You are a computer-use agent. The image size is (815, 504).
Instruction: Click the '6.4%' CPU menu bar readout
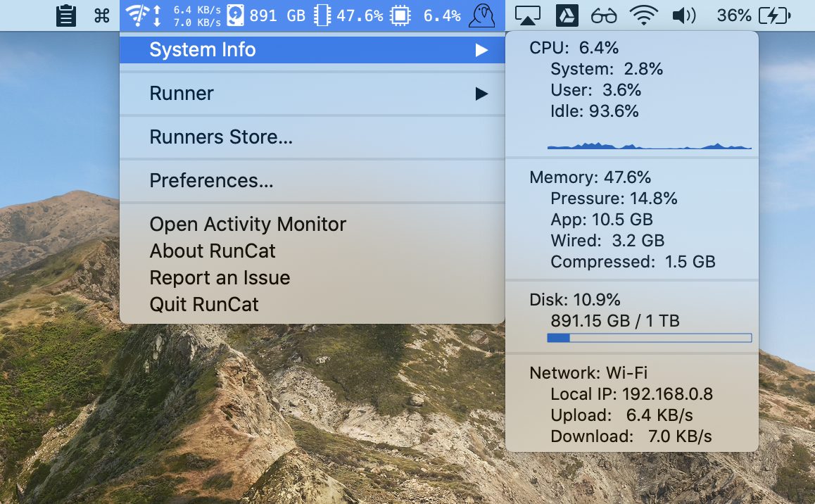point(442,15)
